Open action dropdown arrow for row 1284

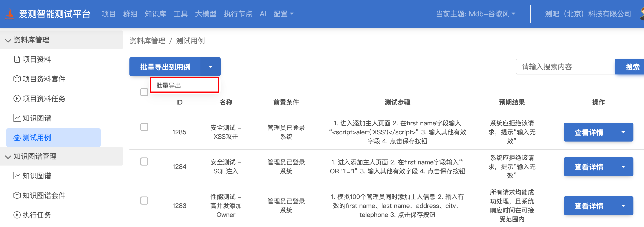(623, 167)
